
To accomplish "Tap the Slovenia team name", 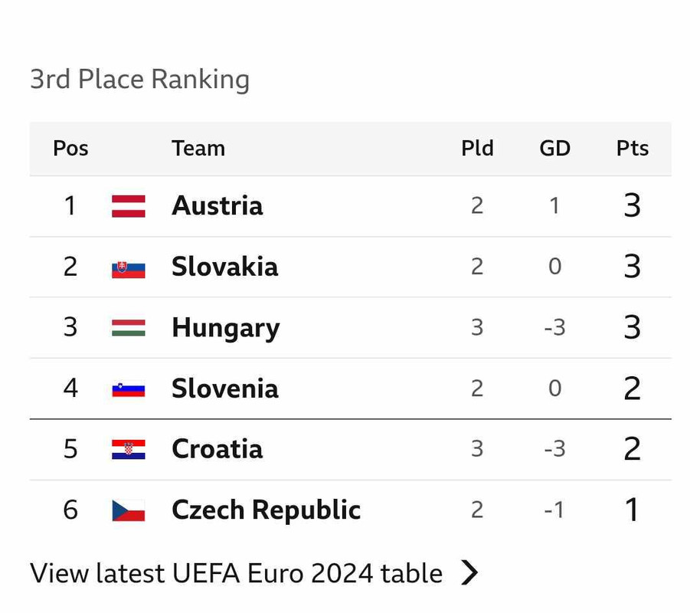I will click(x=224, y=388).
